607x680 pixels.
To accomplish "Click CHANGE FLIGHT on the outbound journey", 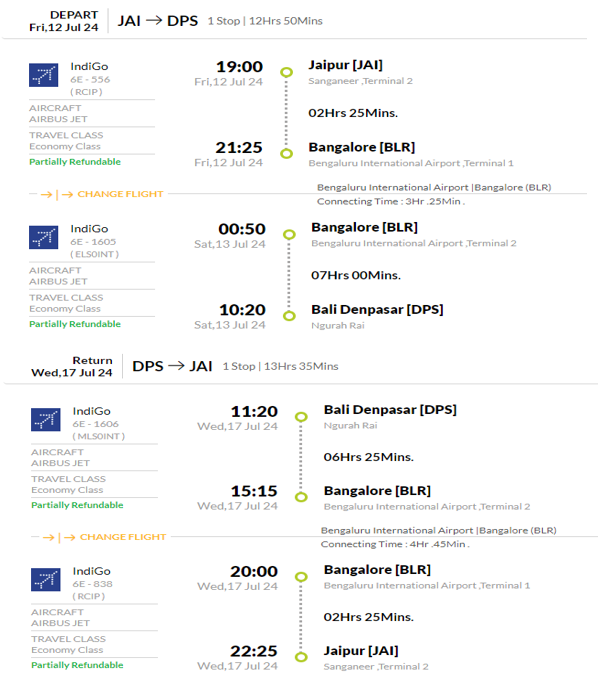I will pyautogui.click(x=120, y=194).
